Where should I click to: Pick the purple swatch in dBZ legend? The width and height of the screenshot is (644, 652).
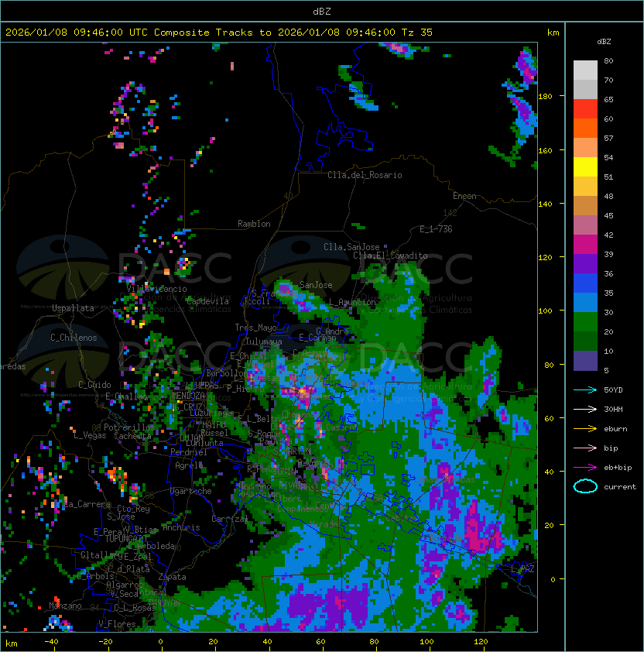585,264
